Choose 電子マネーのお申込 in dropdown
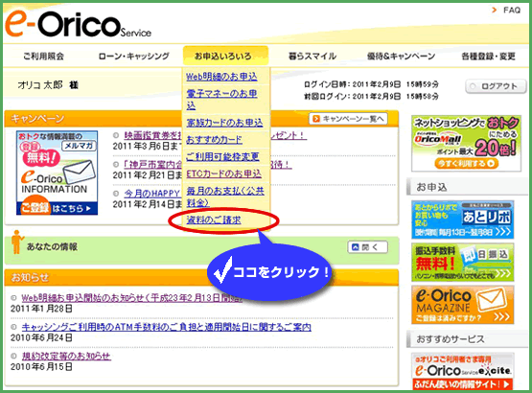Screen dimensions: 532x393 [x=221, y=100]
